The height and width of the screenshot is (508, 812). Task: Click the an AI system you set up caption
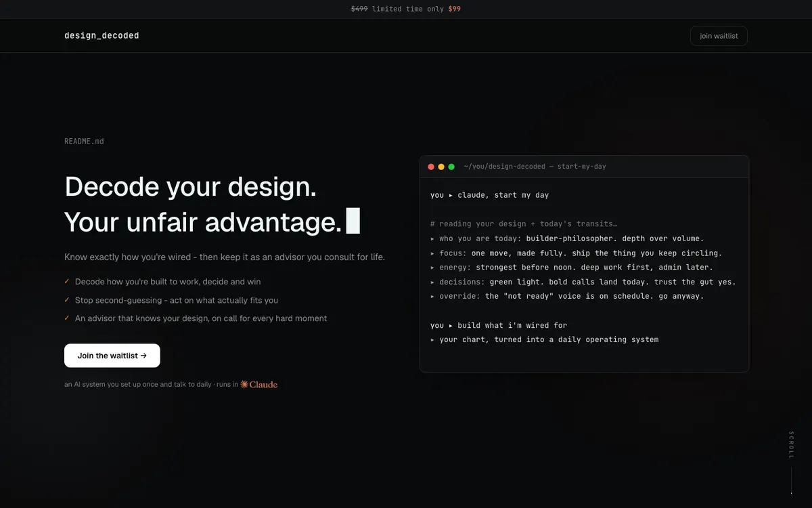(x=151, y=385)
